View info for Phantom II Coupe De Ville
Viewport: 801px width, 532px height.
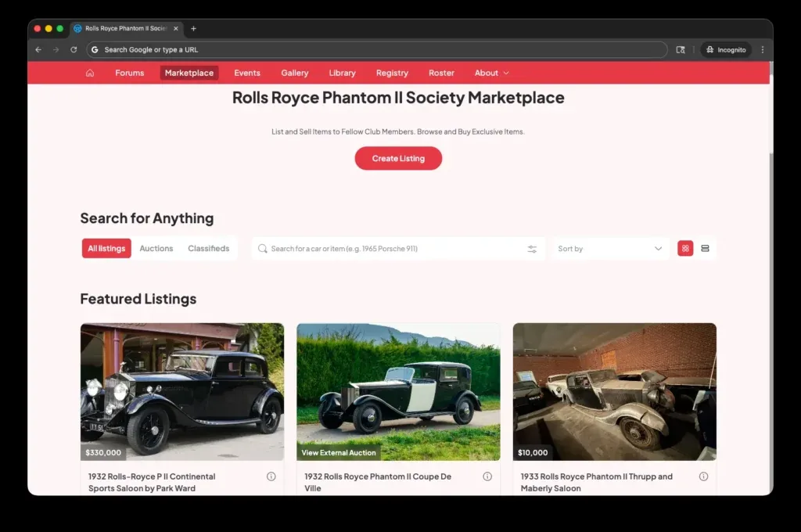point(487,476)
